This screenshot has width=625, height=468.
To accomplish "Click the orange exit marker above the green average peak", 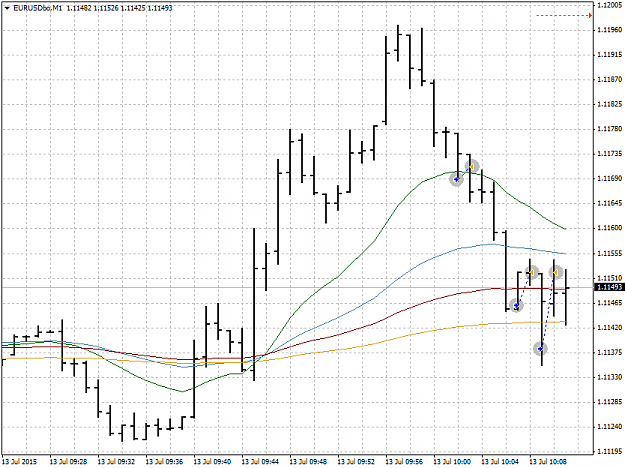I will pyautogui.click(x=472, y=166).
